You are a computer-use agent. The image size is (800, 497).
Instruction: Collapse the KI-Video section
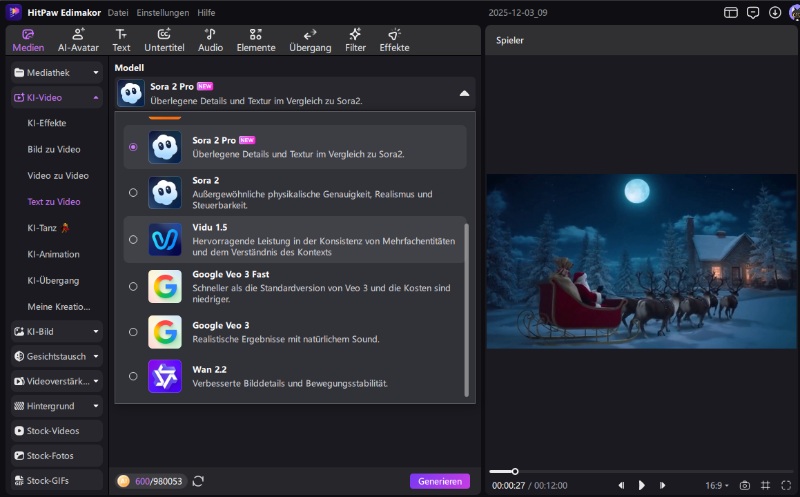coord(57,97)
